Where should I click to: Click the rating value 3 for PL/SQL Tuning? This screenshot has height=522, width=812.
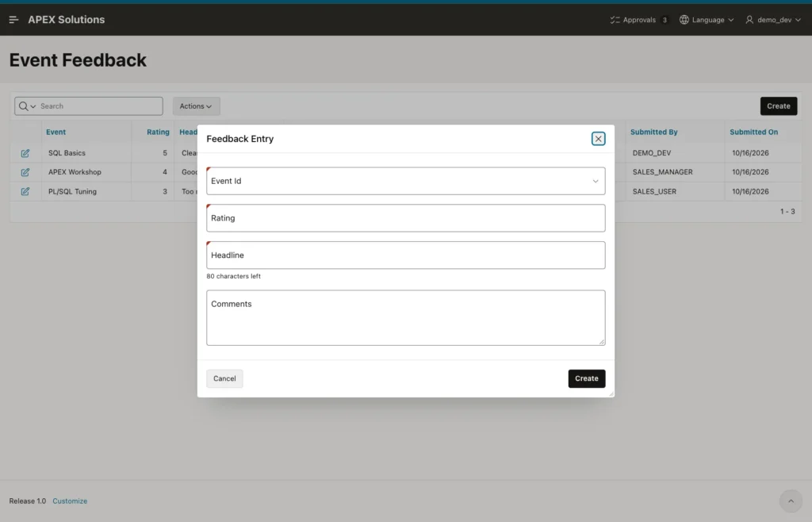pyautogui.click(x=165, y=192)
